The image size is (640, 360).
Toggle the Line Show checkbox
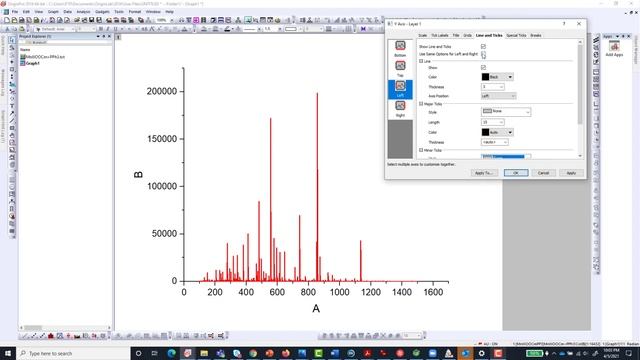483,67
